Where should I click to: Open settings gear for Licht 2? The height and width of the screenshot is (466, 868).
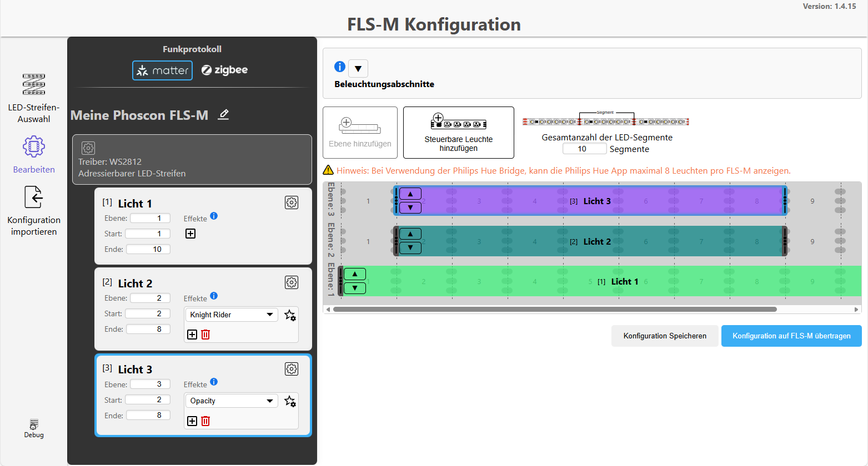pyautogui.click(x=291, y=282)
